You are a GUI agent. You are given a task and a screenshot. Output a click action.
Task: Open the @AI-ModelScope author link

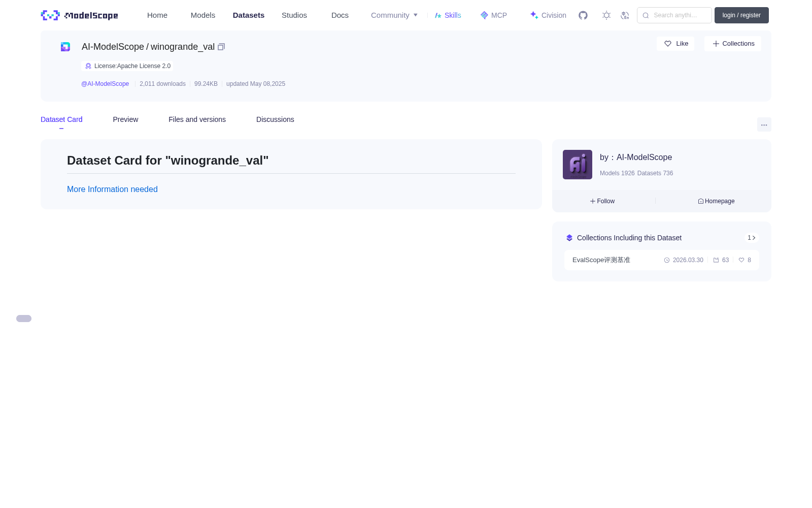[105, 84]
